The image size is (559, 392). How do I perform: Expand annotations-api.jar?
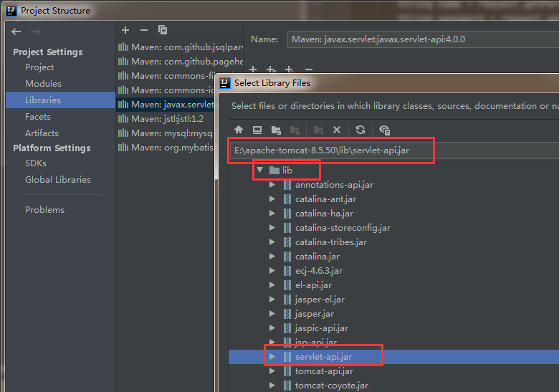pos(272,185)
